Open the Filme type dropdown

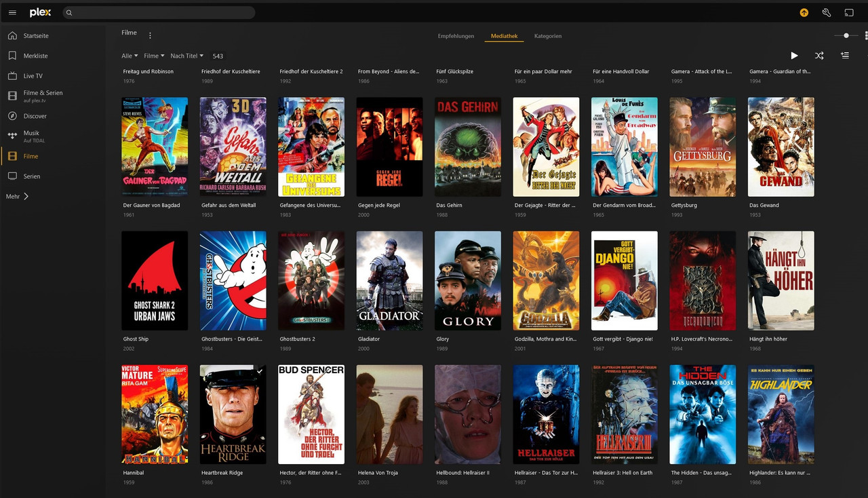click(154, 56)
